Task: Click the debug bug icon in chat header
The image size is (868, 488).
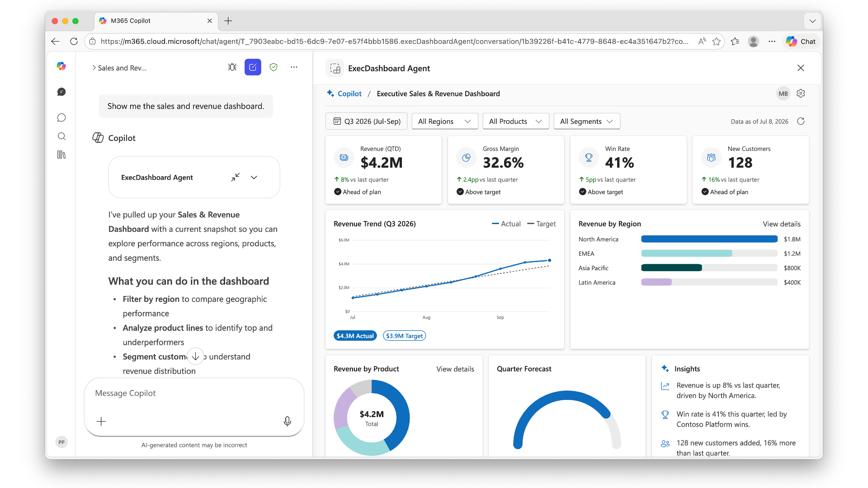Action: pyautogui.click(x=232, y=67)
